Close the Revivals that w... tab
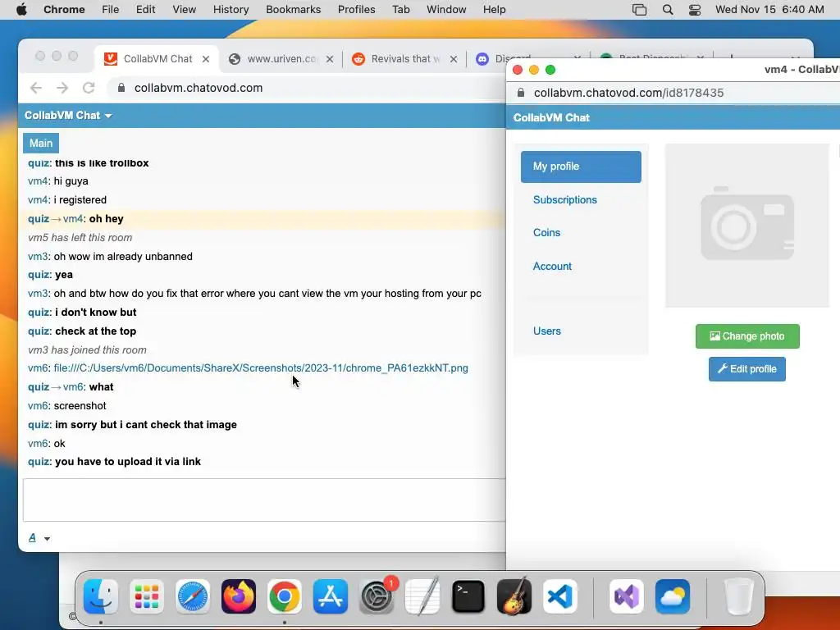 tap(454, 59)
